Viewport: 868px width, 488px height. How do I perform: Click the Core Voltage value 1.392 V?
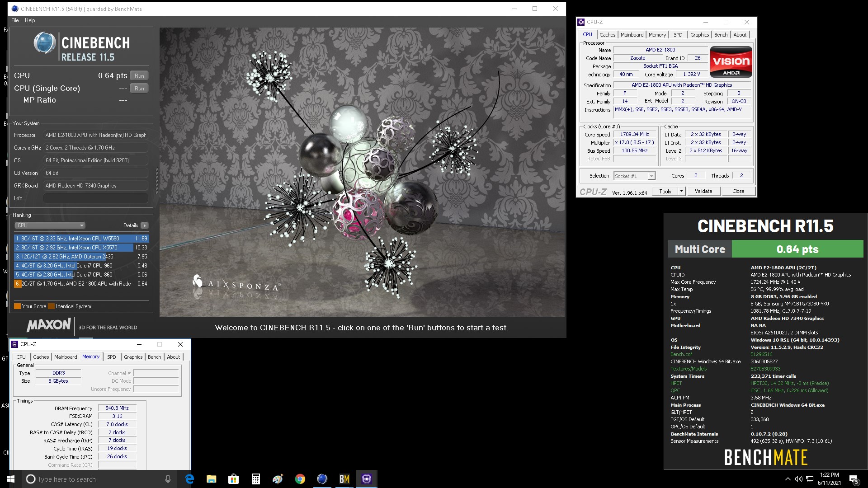(x=691, y=75)
